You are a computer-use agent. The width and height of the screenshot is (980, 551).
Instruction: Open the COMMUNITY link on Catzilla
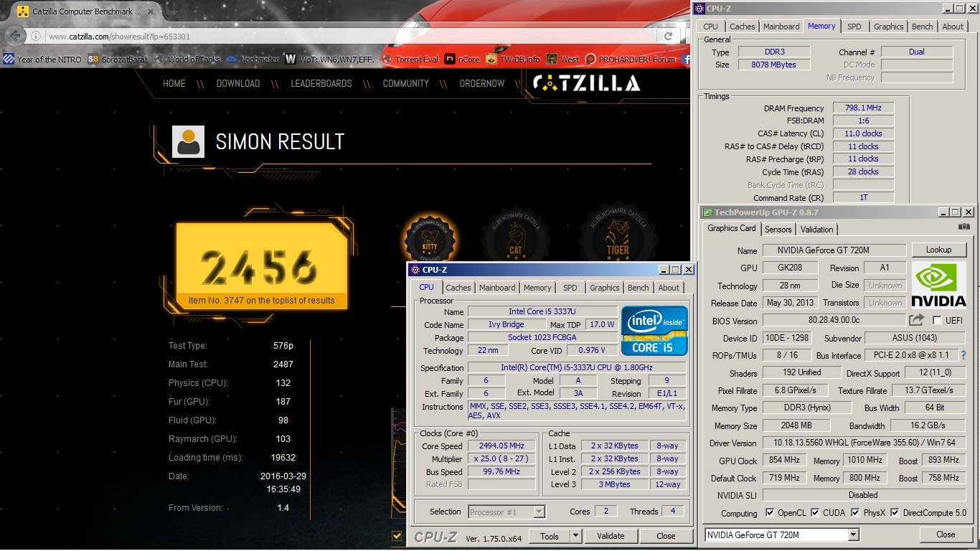tap(405, 83)
